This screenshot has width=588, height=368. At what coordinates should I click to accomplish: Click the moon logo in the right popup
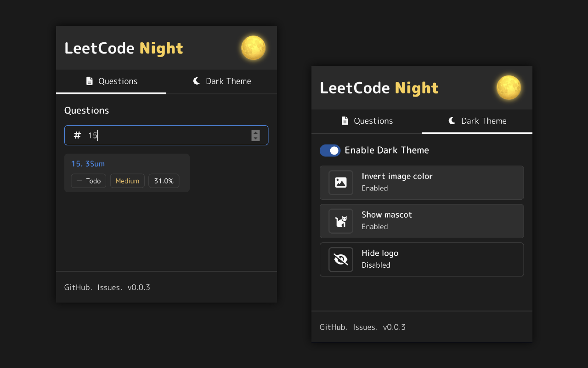click(509, 87)
